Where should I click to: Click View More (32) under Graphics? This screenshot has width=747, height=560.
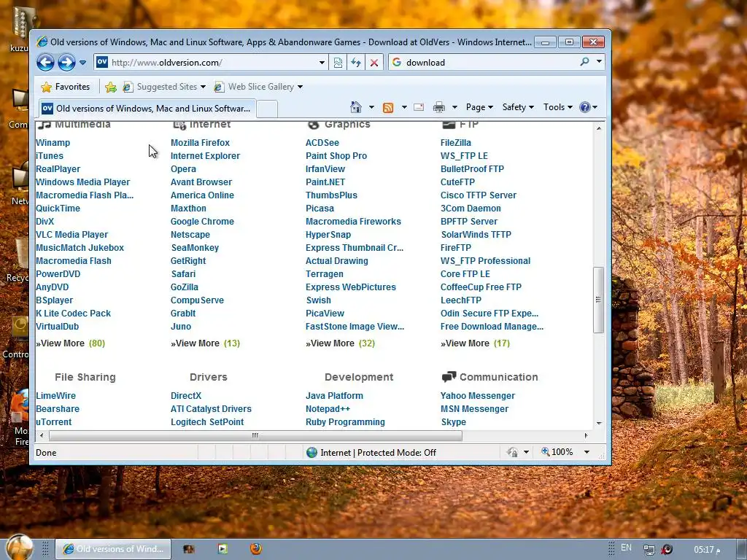click(340, 343)
